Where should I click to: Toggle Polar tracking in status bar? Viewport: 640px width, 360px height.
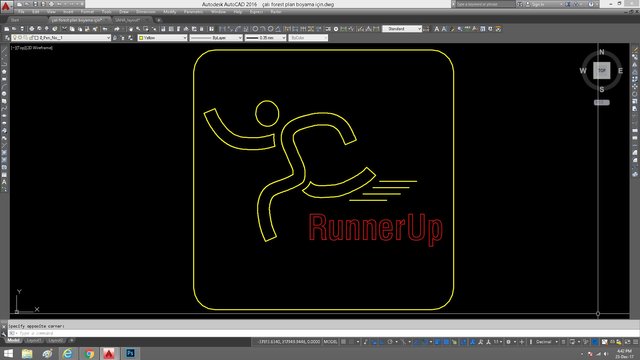[x=390, y=342]
